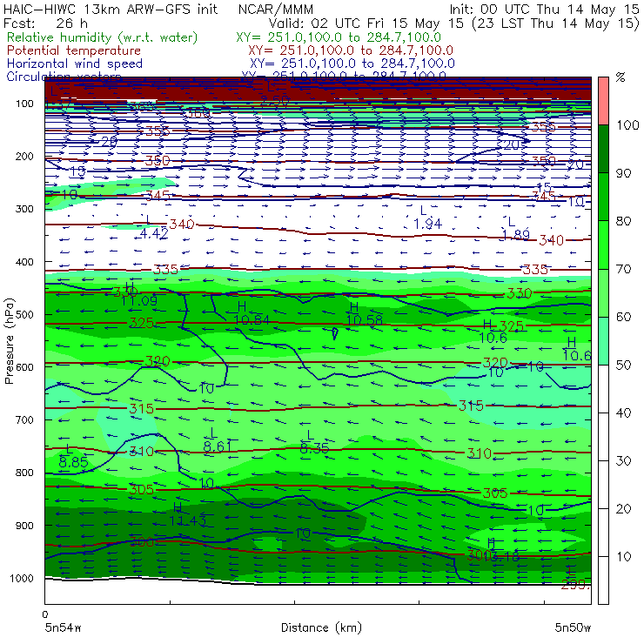The image size is (644, 644).
Task: Click the plot title 'HAIC-HIWC 13km ARW-GFS init'
Action: click(x=111, y=9)
